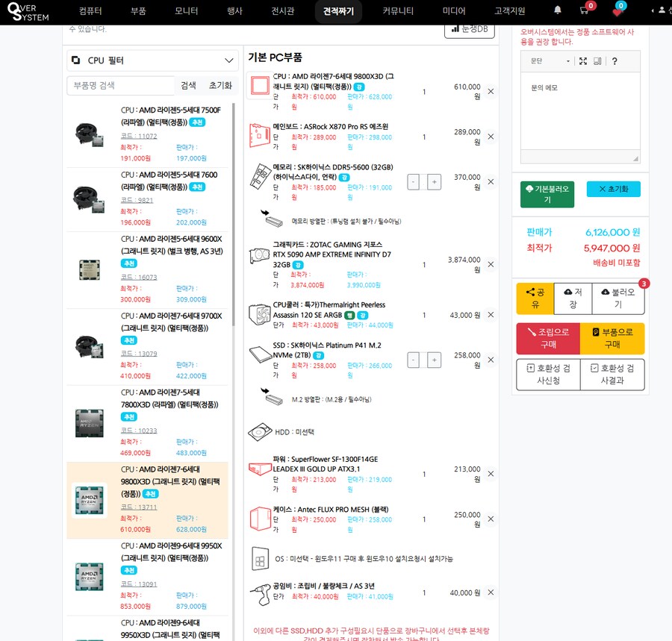
Task: Click the 기본불러오기 green button
Action: pos(547,194)
